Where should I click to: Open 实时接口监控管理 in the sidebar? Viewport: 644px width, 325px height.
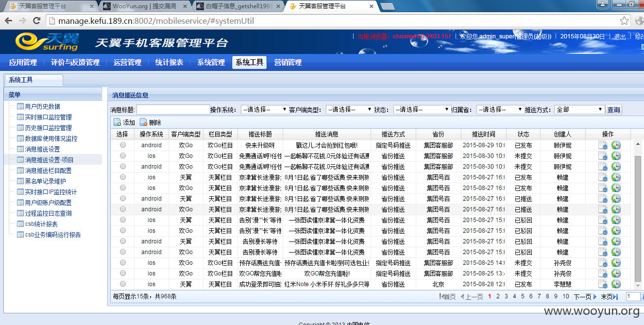pos(48,117)
